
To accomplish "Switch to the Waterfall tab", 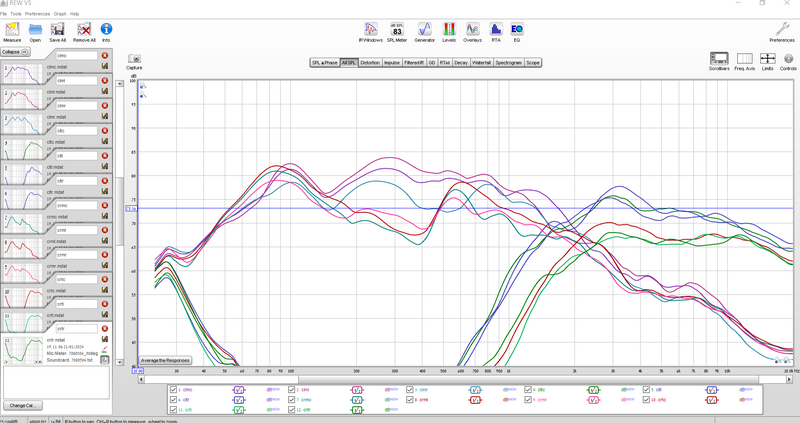I will (481, 63).
